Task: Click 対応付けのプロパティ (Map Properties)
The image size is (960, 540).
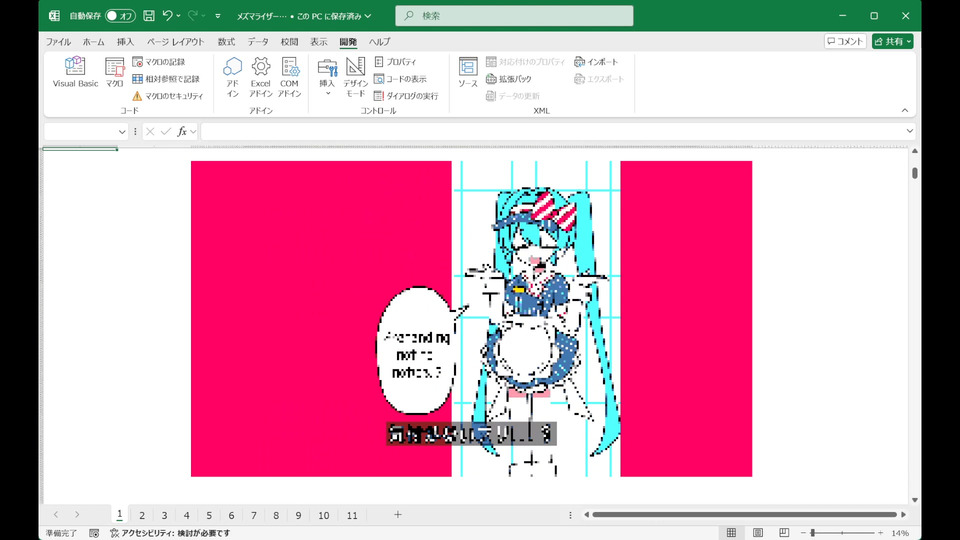Action: pos(525,62)
